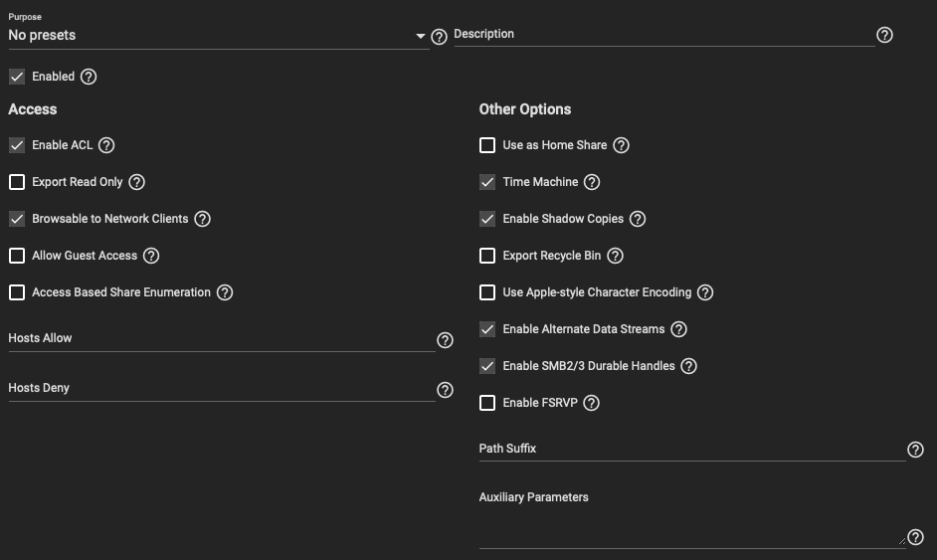Open help for Enable FSRVP
The width and height of the screenshot is (937, 560).
(x=591, y=403)
